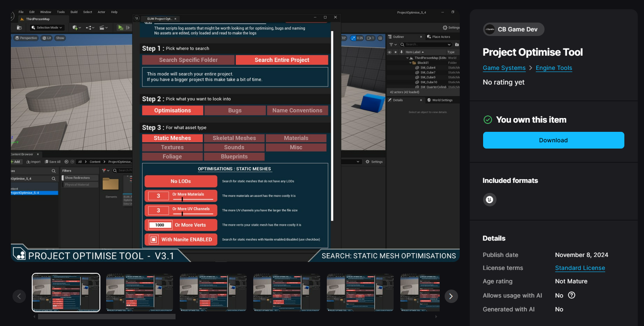Open the CB Game Dev seller page
The width and height of the screenshot is (644, 326).
point(514,29)
